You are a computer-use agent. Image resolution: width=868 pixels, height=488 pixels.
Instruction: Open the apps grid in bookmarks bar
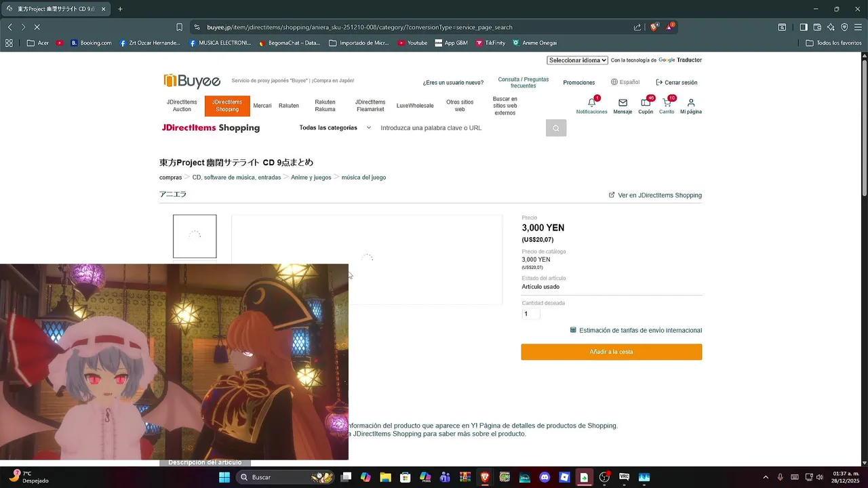click(9, 43)
